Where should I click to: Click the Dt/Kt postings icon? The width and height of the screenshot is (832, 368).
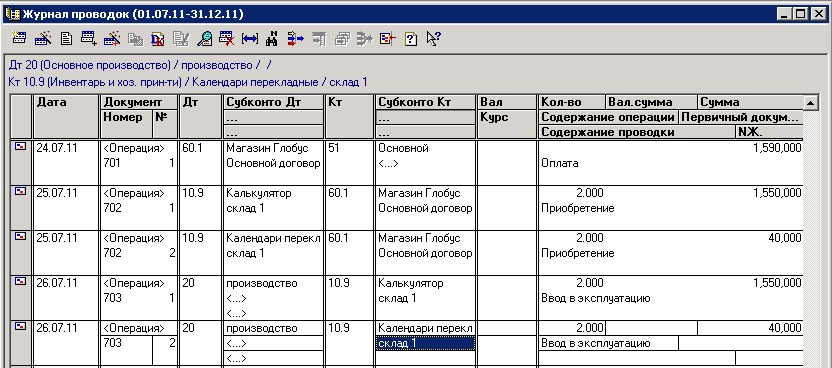[x=158, y=38]
